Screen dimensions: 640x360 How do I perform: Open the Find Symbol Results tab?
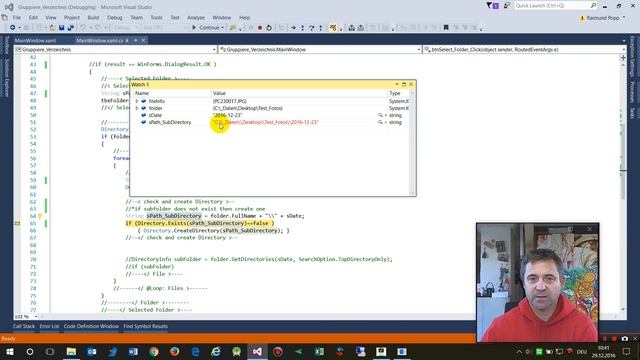pyautogui.click(x=146, y=326)
